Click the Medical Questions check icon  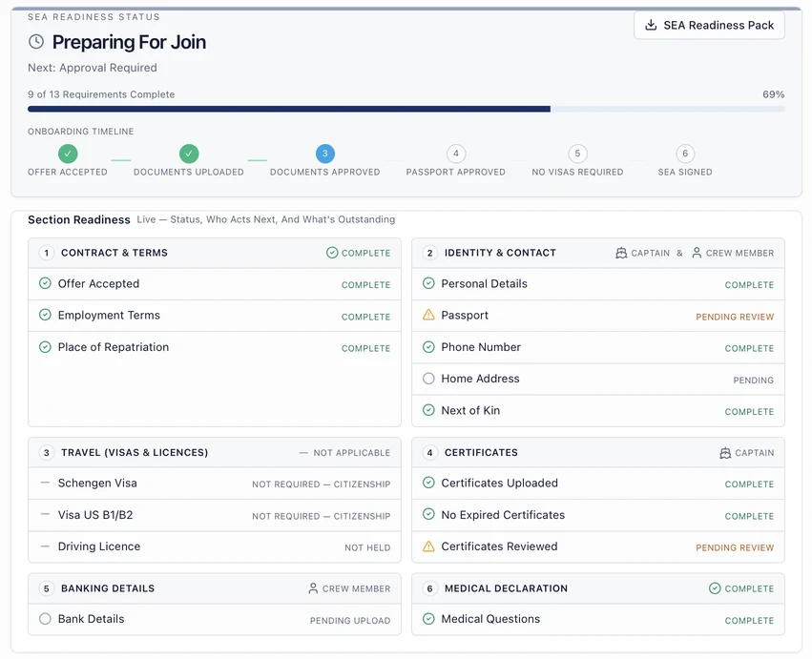(x=428, y=619)
